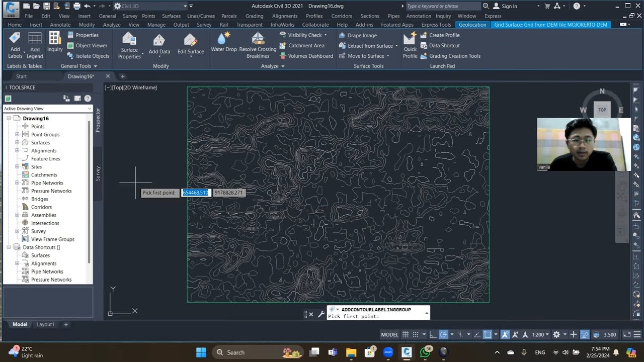644x362 pixels.
Task: Click the first point X coordinate field
Action: (x=195, y=193)
